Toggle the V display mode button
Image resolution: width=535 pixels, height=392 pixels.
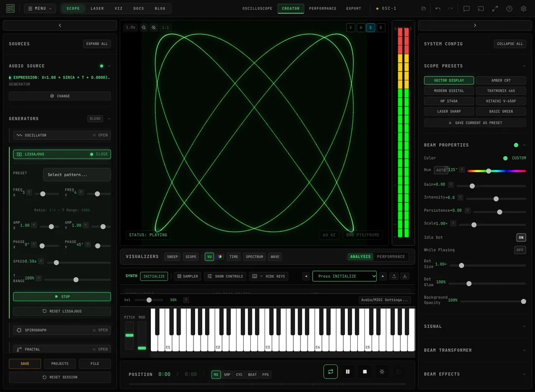[351, 28]
